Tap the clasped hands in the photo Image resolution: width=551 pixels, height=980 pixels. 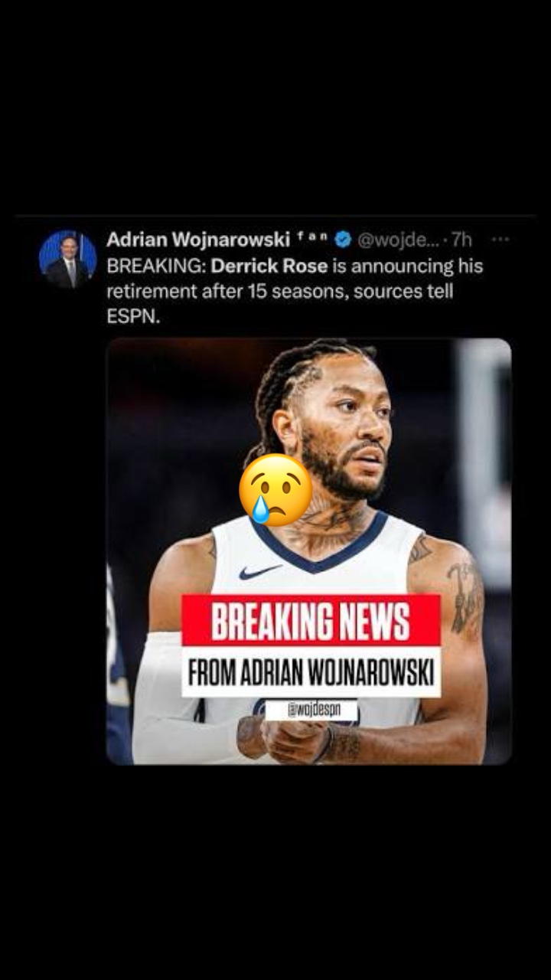click(x=289, y=739)
